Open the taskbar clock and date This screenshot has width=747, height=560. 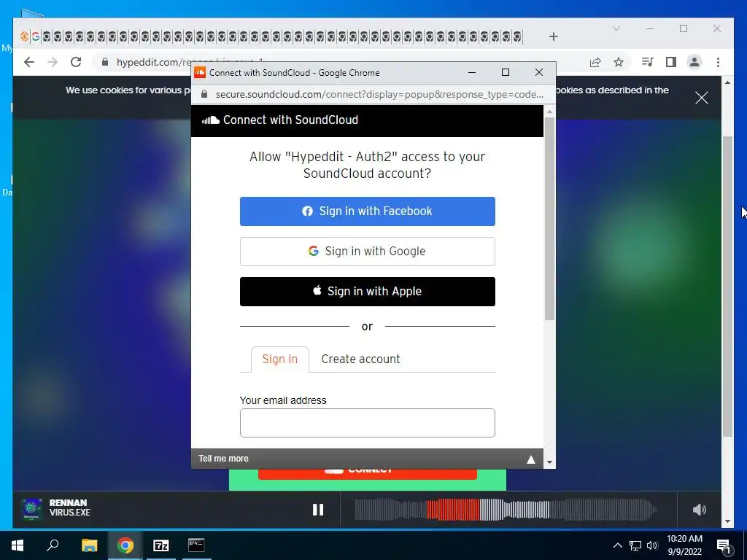[684, 545]
